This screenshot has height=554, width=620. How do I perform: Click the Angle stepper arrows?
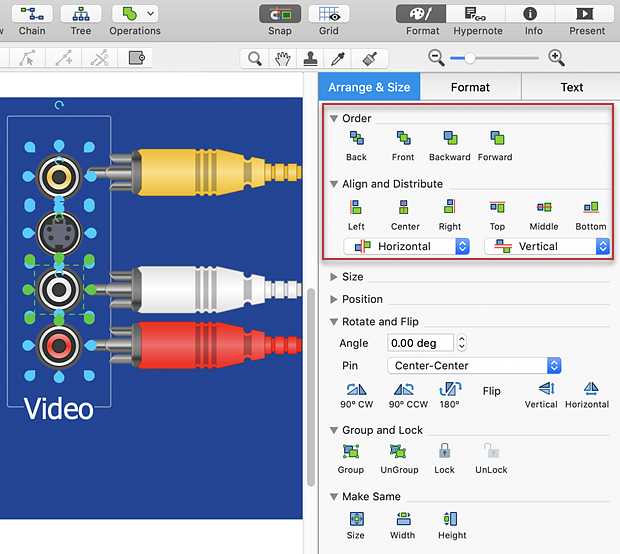click(x=461, y=342)
